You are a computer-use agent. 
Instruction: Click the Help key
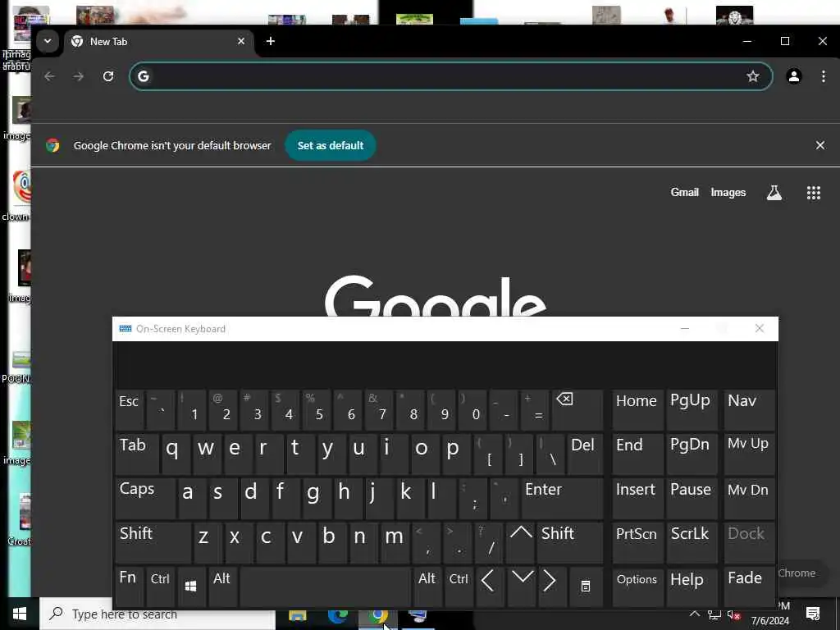[x=691, y=587]
